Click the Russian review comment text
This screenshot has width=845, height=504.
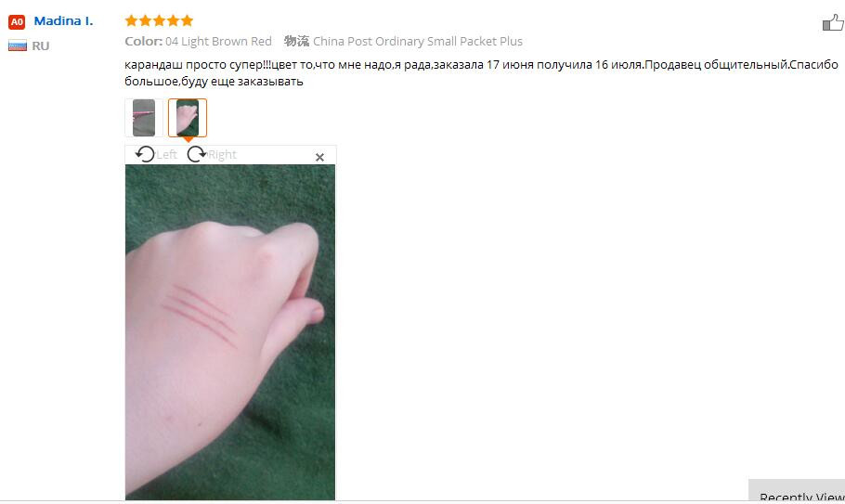tap(481, 72)
